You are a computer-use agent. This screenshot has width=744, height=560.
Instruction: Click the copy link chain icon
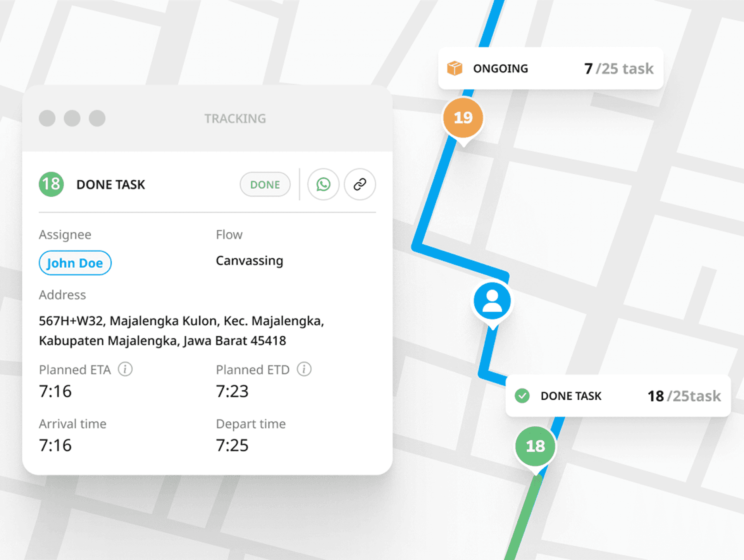[x=360, y=184]
